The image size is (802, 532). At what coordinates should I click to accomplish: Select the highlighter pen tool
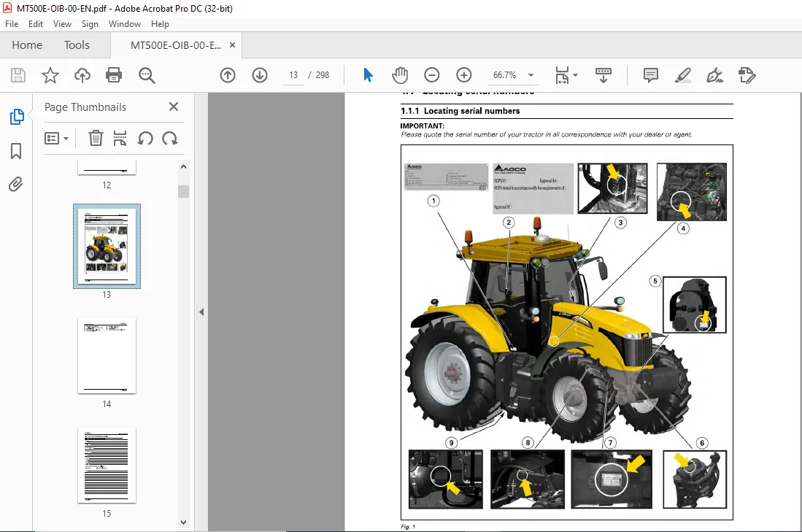click(683, 75)
